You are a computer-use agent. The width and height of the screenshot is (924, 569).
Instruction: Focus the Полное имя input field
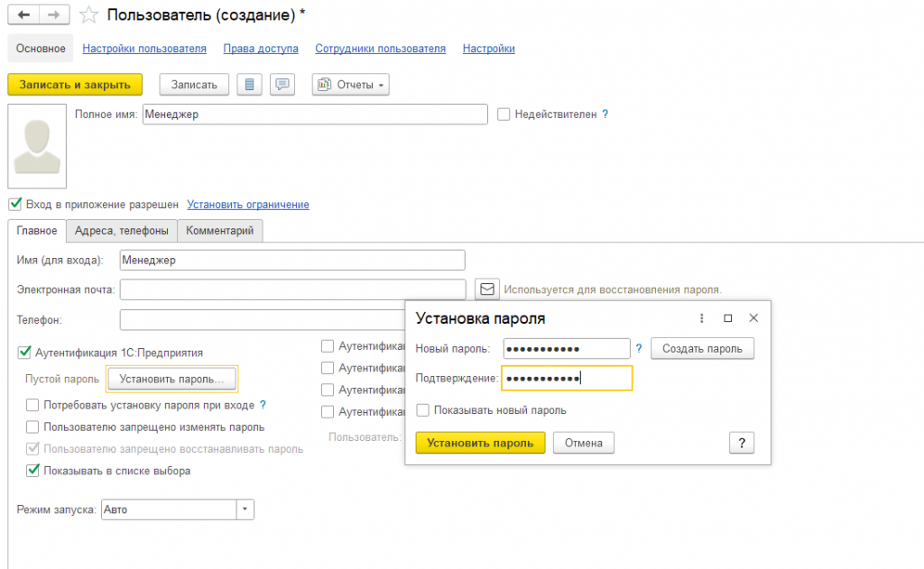point(315,115)
